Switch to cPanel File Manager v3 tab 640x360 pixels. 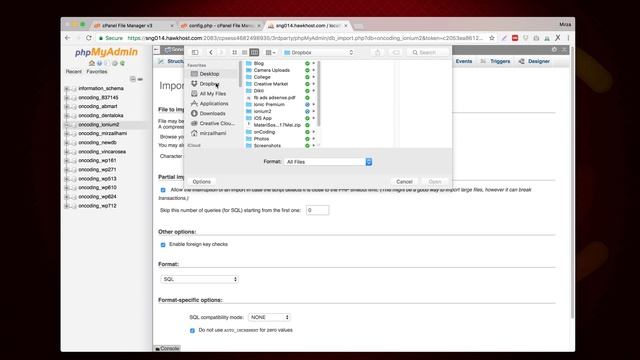click(131, 25)
